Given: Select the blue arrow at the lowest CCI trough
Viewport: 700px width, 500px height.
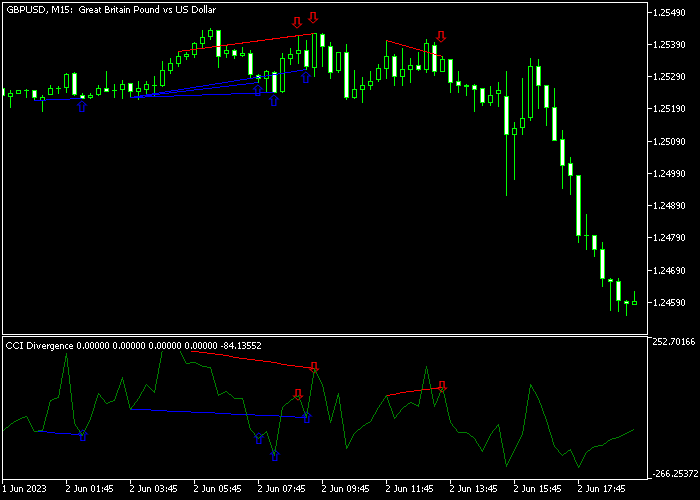Looking at the screenshot, I should pos(275,455).
